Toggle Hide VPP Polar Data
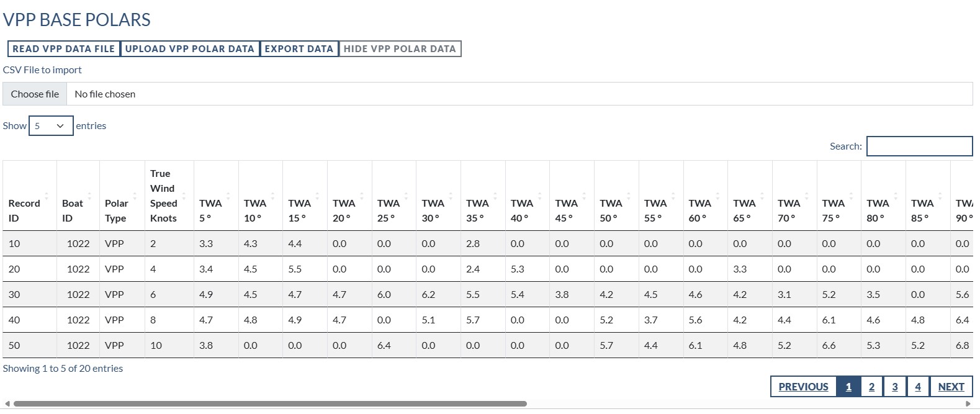 pos(400,49)
